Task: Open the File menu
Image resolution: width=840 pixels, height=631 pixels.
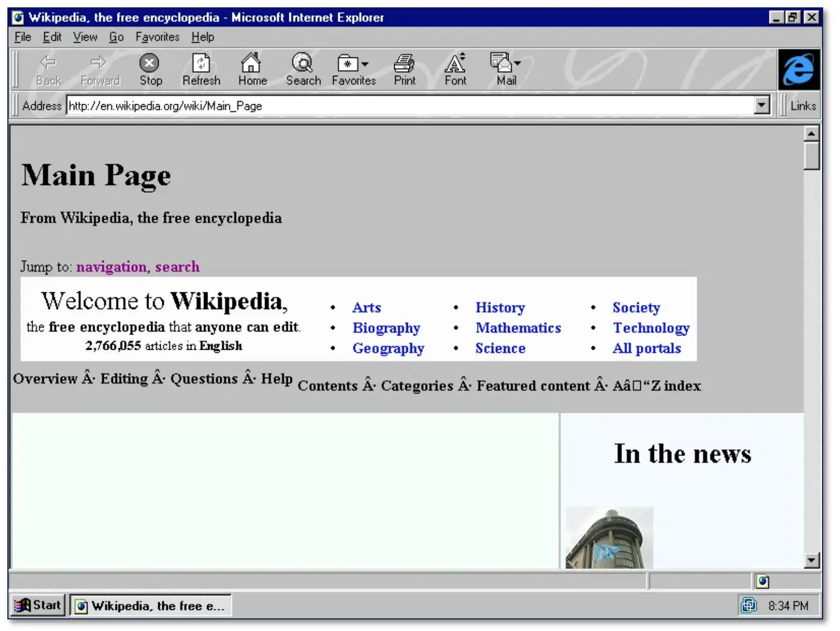Action: [23, 37]
